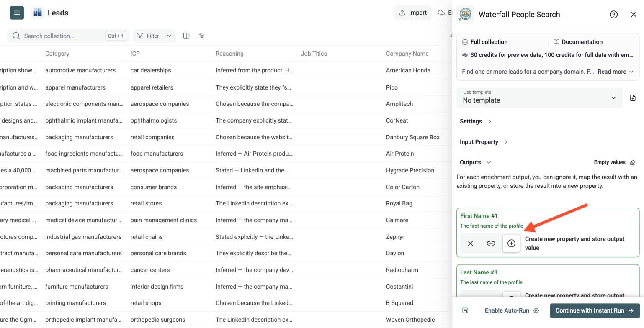This screenshot has width=644, height=328.
Task: Click the Waterfall People Search logo
Action: [465, 14]
